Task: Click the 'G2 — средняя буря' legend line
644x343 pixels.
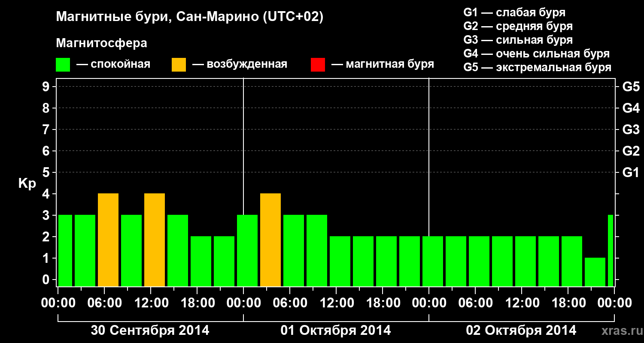Action: pyautogui.click(x=518, y=26)
